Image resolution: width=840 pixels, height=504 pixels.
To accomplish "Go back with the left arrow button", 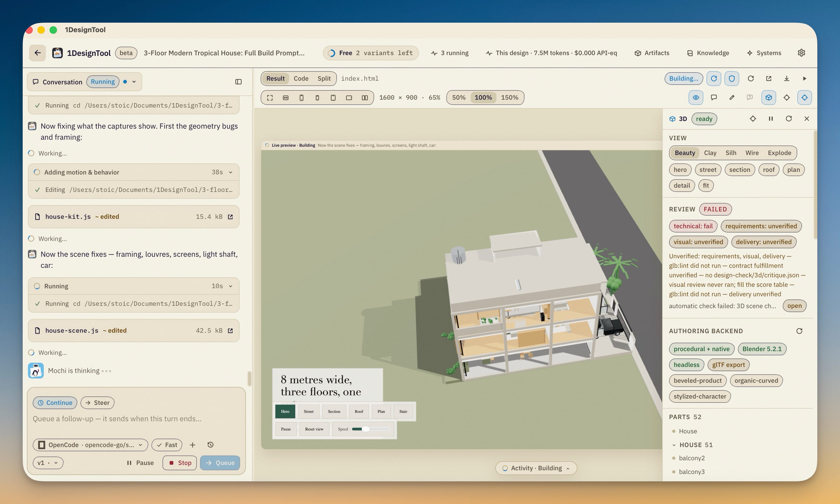I will (x=37, y=53).
